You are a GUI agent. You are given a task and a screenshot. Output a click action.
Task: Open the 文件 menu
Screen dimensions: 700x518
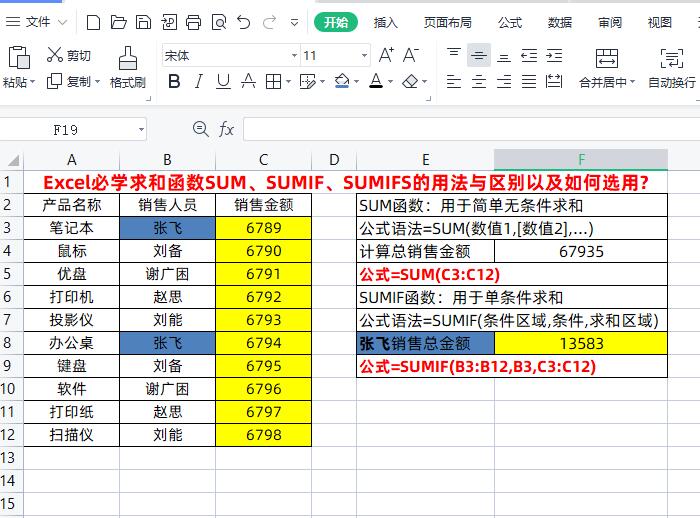(37, 22)
